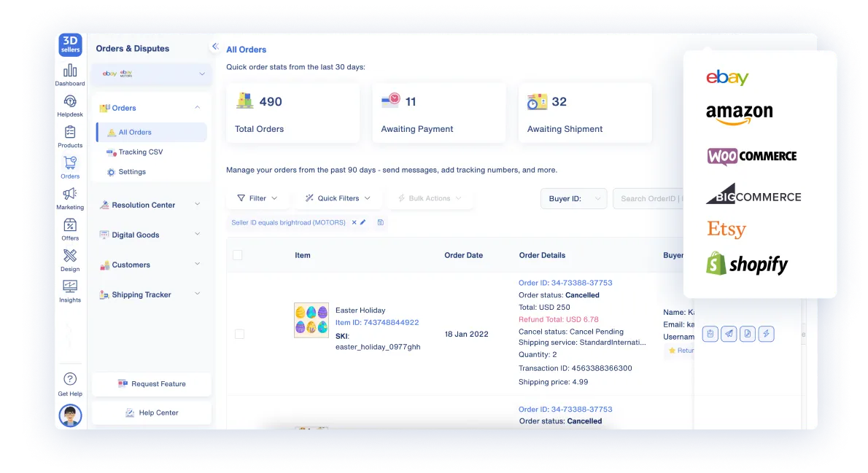This screenshot has height=473, width=868.
Task: Select the Amazon logo
Action: [x=739, y=114]
